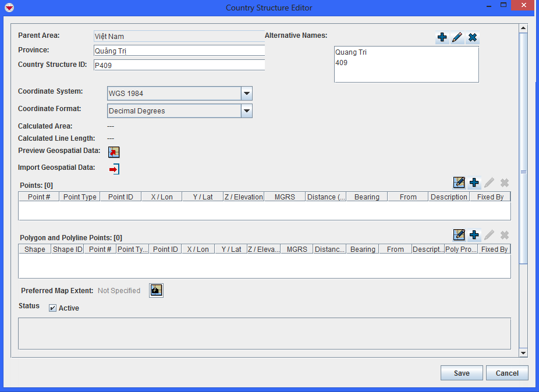Open the Coordinate Format dropdown
This screenshot has width=539, height=392.
(247, 111)
